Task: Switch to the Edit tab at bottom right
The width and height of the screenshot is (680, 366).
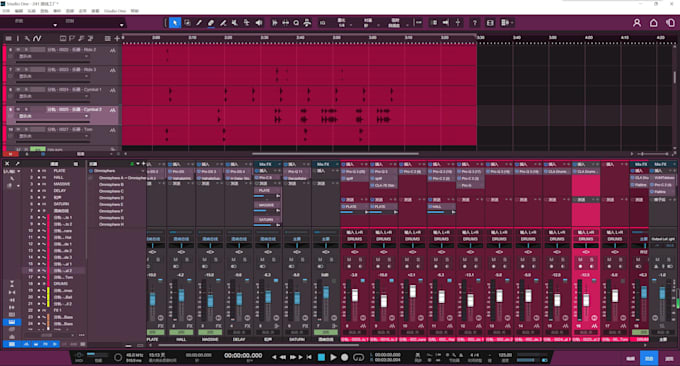Action: [630, 359]
